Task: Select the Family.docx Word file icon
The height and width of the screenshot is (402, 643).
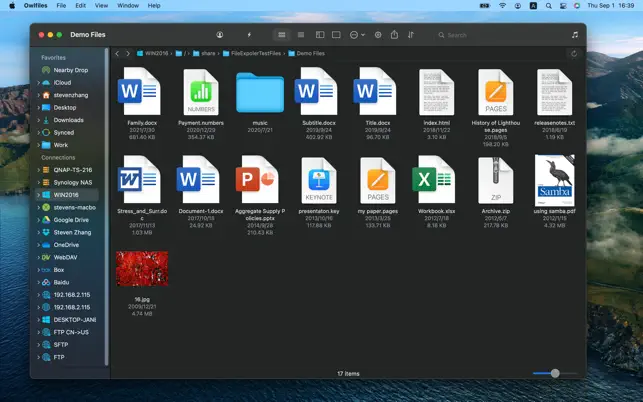Action: point(140,91)
